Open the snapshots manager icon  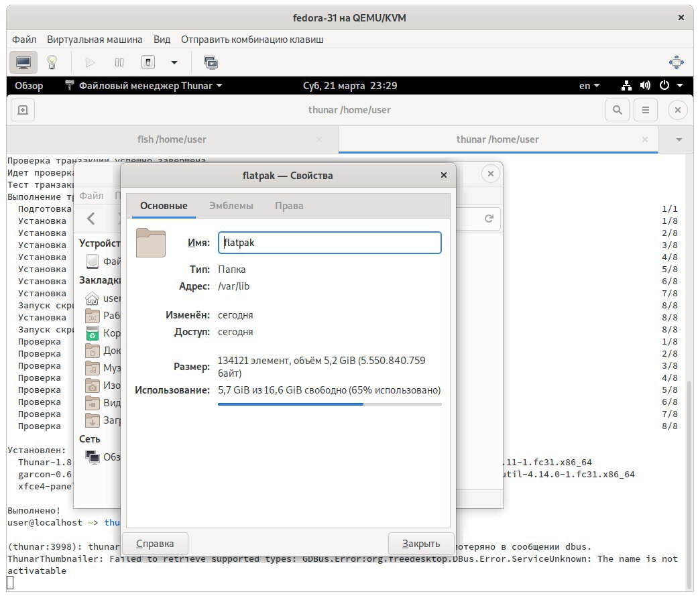(x=211, y=62)
